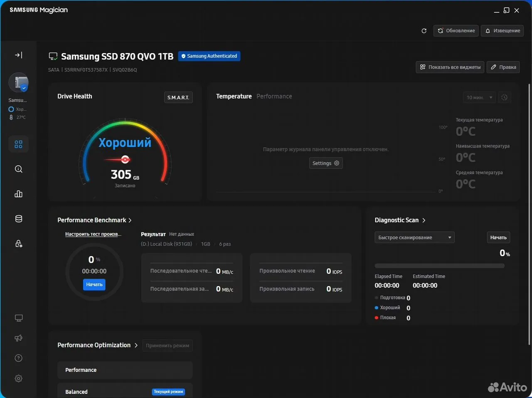Open the help question mark icon

point(19,358)
